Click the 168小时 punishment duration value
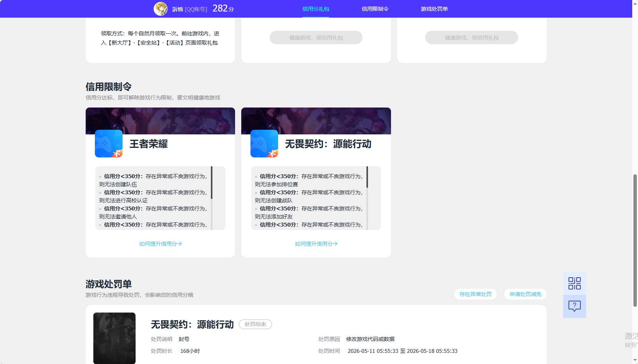The image size is (638, 364). coord(190,351)
